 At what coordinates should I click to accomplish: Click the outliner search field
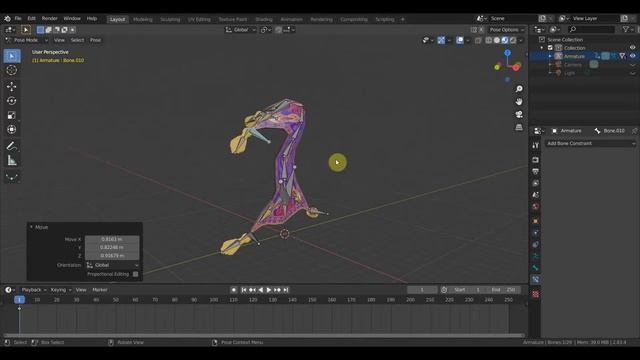(591, 29)
